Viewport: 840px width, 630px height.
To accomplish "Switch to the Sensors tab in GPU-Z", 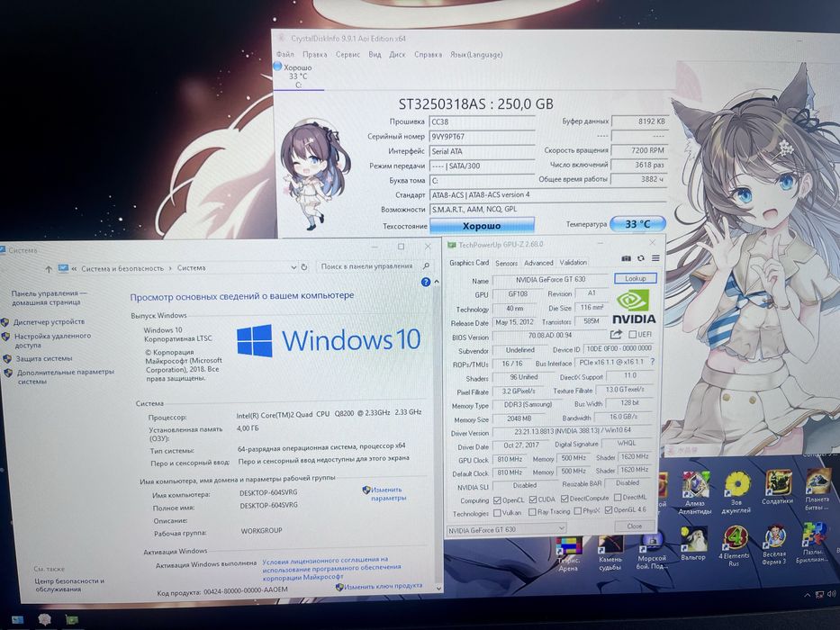I will point(506,263).
